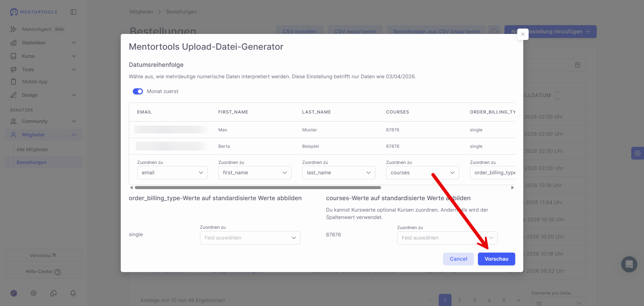Image resolution: width=644 pixels, height=306 pixels.
Task: Click the info icon beside the CSV import button
Action: pos(494,32)
